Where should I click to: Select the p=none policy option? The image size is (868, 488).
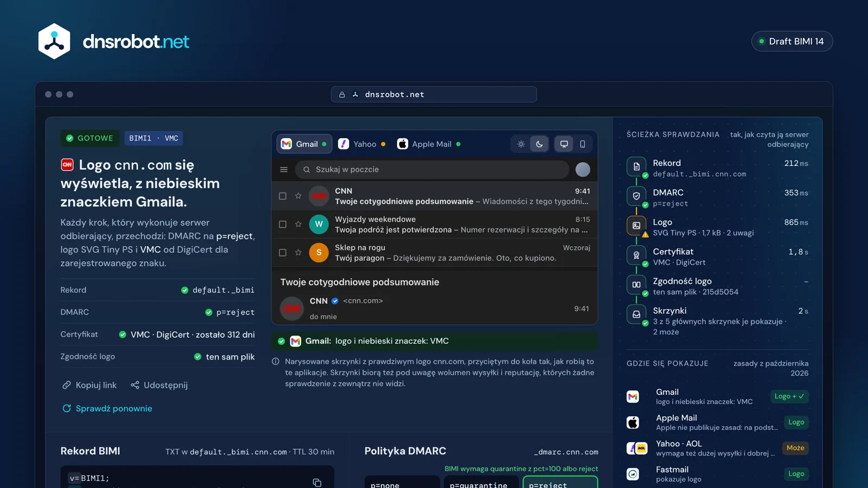402,483
